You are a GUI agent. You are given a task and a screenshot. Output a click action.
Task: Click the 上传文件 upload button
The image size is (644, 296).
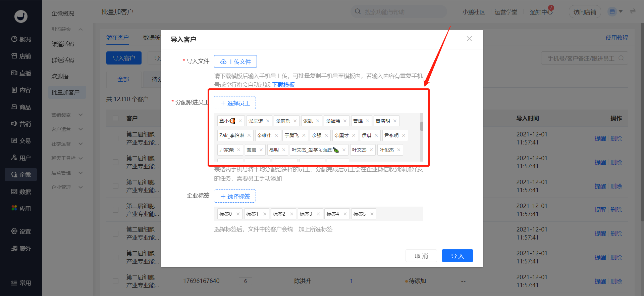click(235, 61)
